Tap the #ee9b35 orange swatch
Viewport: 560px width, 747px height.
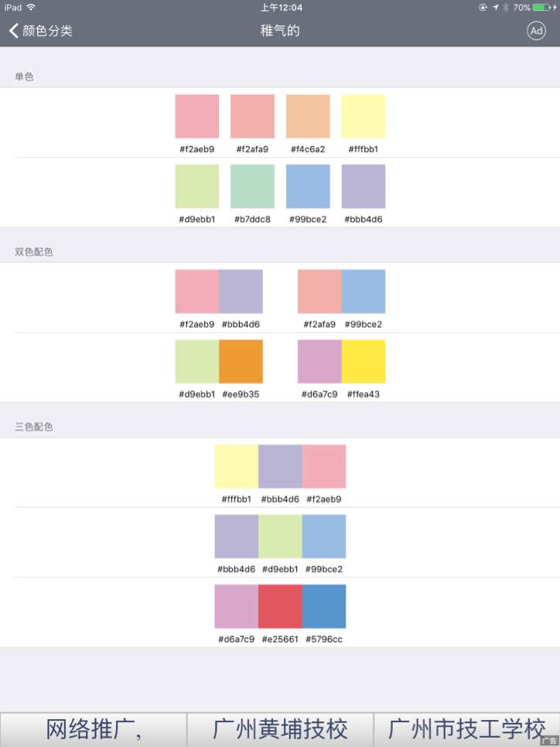241,361
